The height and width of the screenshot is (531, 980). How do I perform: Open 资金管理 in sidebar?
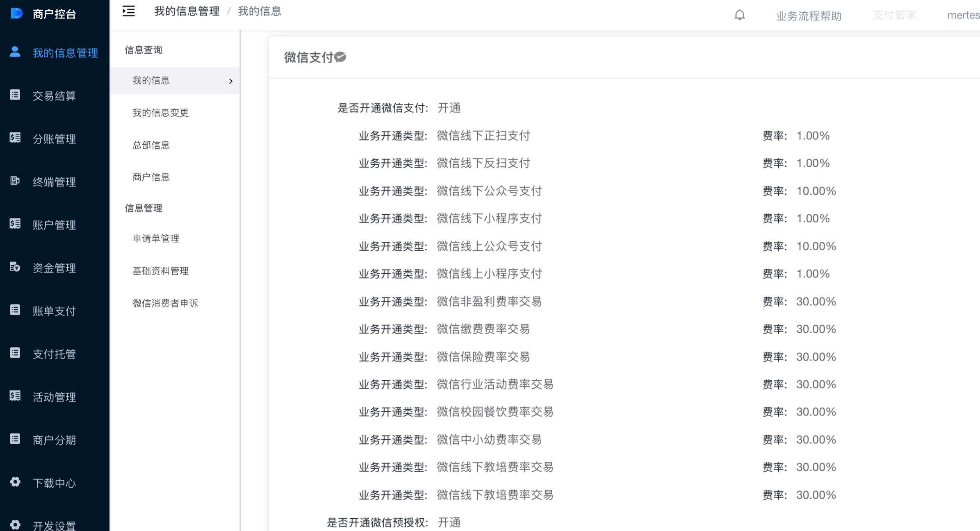pos(55,268)
